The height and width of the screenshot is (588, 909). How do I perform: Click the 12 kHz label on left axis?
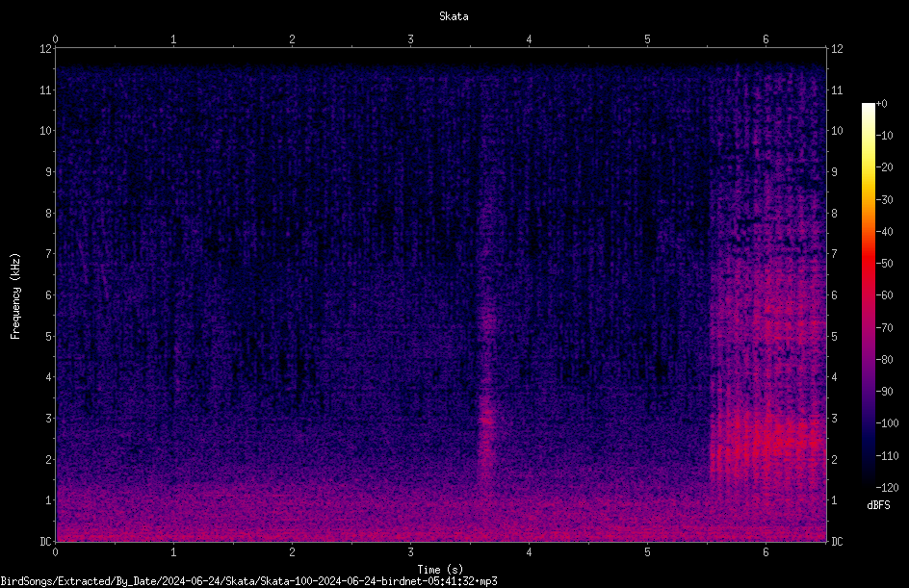pos(46,49)
